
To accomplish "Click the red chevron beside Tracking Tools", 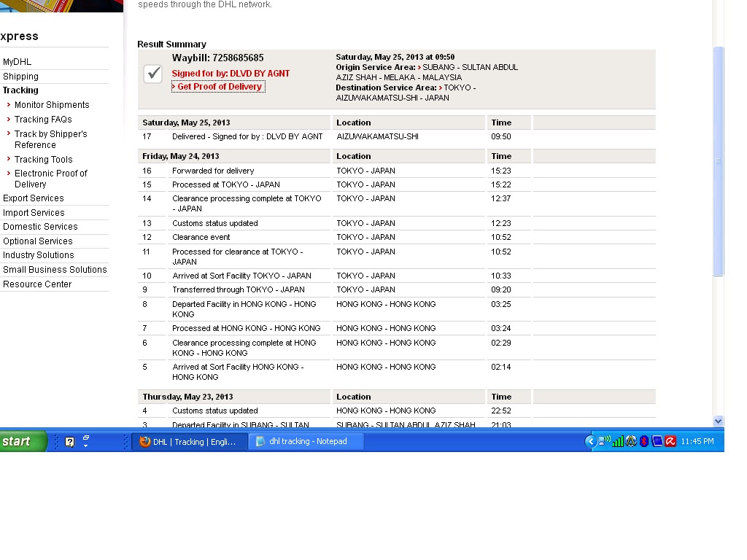I will (x=9, y=159).
